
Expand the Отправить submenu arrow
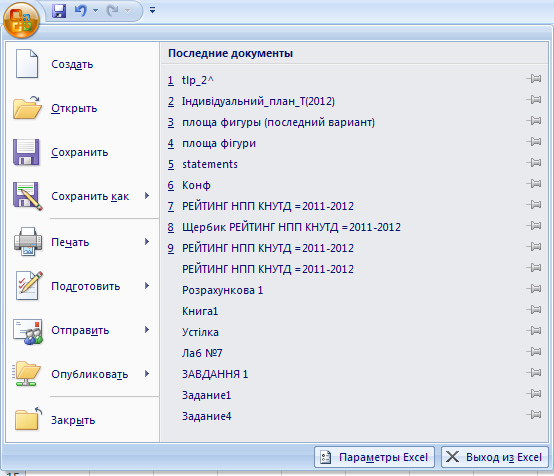147,330
